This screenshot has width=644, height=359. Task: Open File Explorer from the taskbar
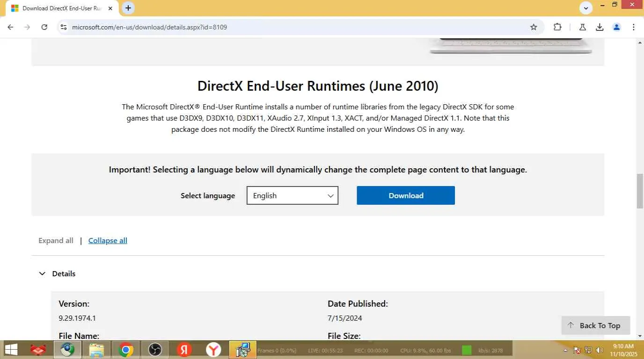(x=96, y=350)
